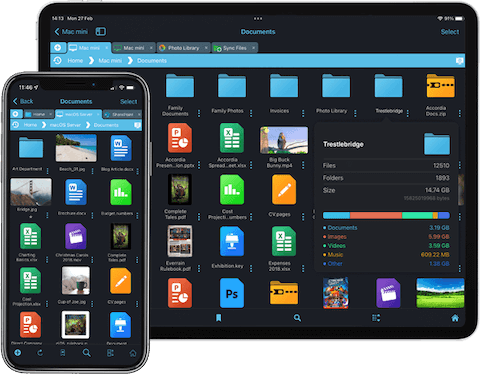Open Big Buck Bunny.mp4 video thumbnail
The image size is (480, 374).
coord(284,140)
